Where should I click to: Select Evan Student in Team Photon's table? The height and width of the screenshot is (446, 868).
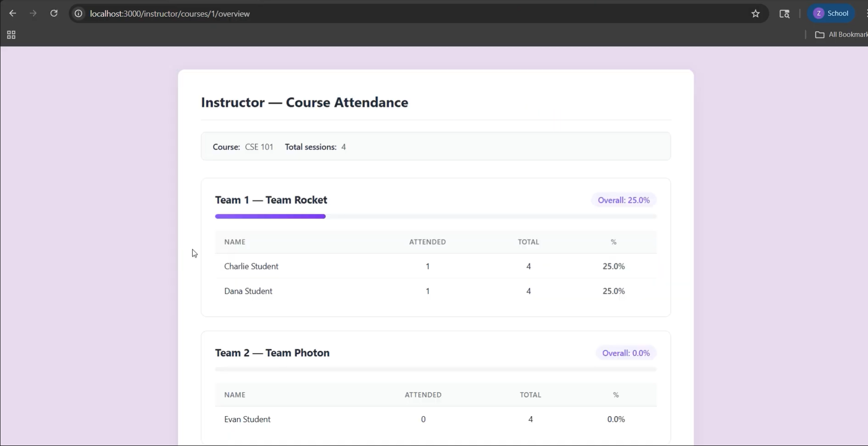[x=247, y=419]
